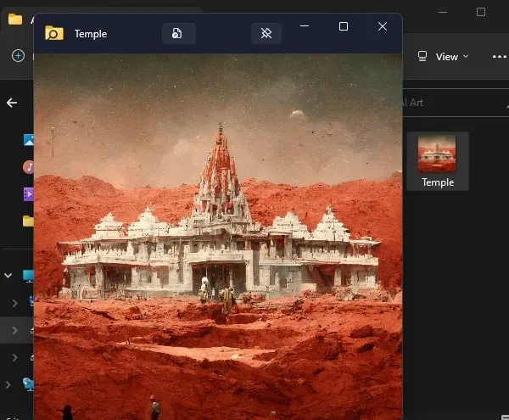
Task: Click the yellow folder icon in the sidebar
Action: coord(28,221)
